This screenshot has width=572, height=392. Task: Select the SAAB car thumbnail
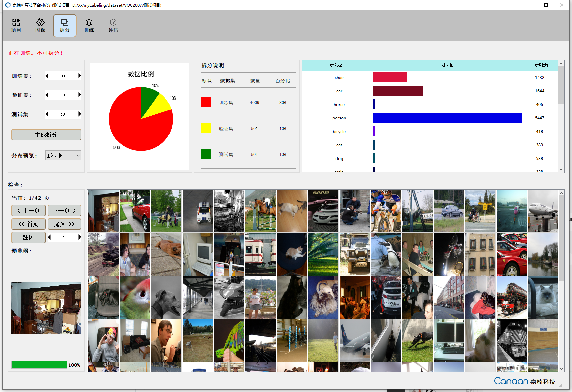point(323,211)
